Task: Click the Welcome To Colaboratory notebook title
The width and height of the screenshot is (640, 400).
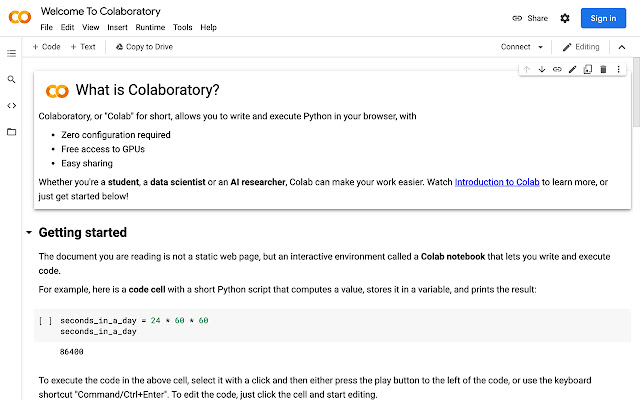Action: [100, 11]
